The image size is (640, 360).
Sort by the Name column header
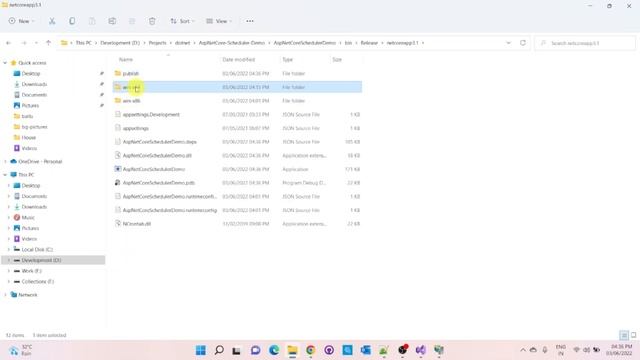[126, 60]
